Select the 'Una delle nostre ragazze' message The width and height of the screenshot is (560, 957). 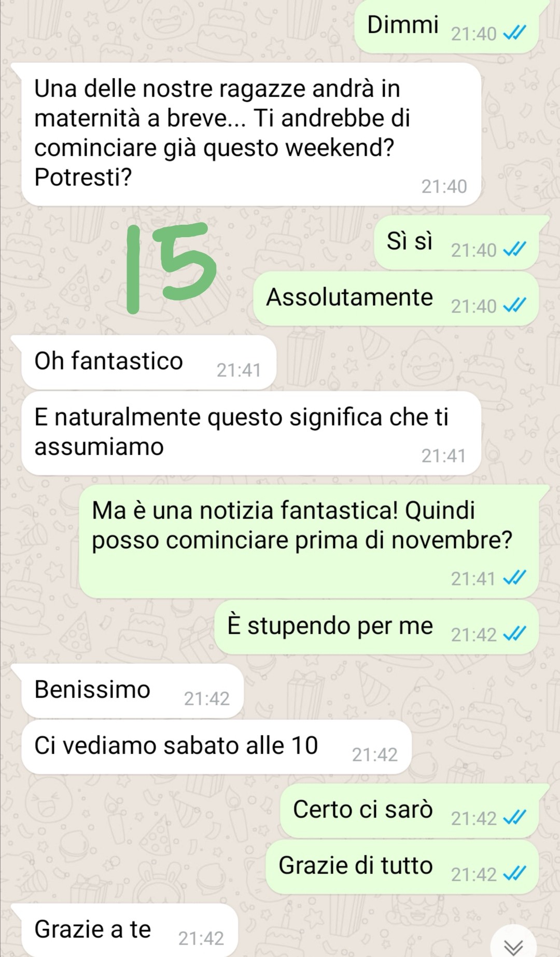250,134
